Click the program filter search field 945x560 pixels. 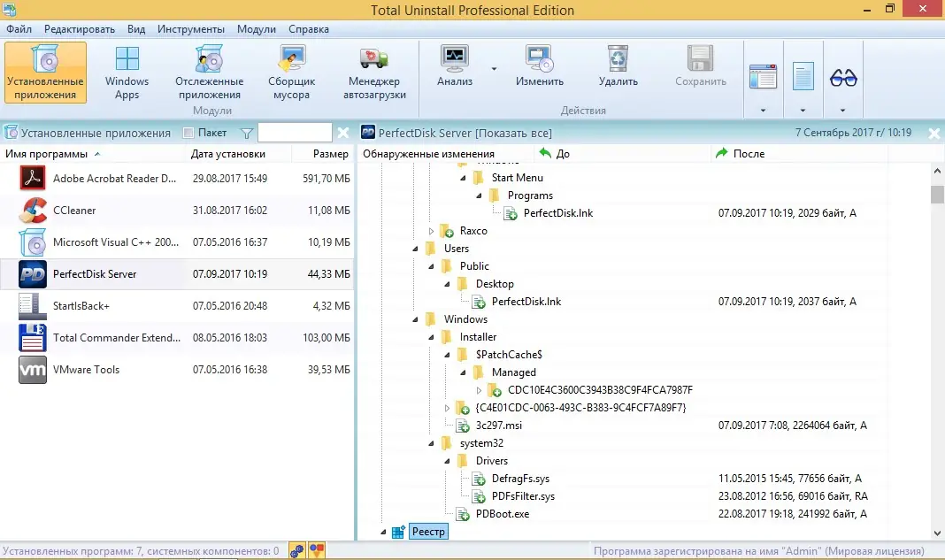(x=295, y=133)
